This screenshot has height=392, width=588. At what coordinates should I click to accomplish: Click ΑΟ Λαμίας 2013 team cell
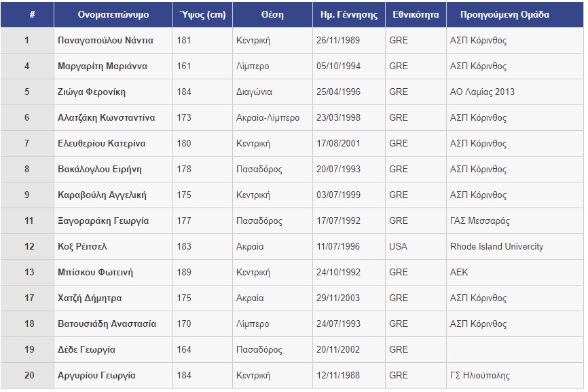tap(482, 92)
